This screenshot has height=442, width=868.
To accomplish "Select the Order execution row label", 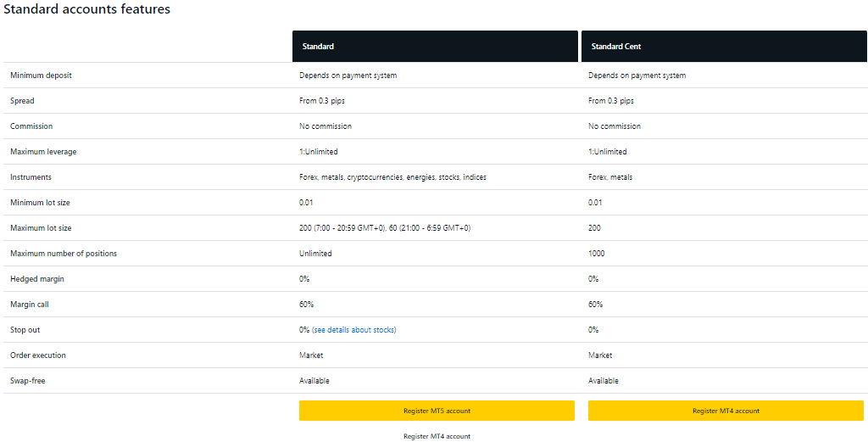I will [x=38, y=355].
